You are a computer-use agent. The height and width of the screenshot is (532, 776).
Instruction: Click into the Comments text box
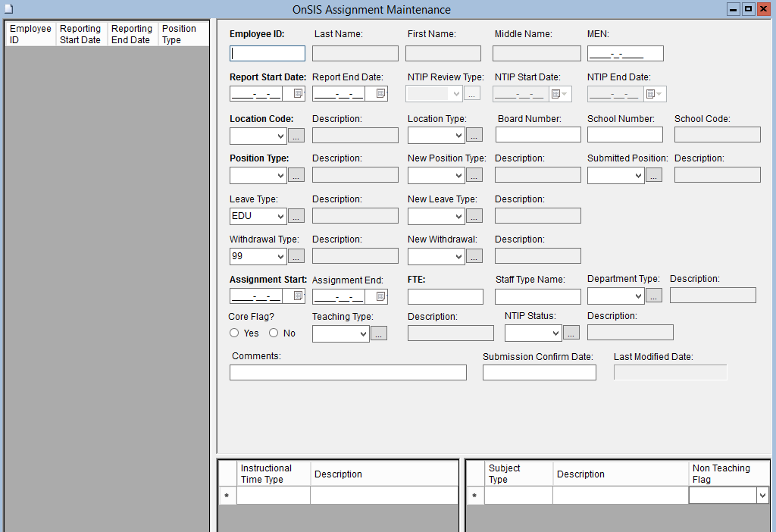pos(348,373)
